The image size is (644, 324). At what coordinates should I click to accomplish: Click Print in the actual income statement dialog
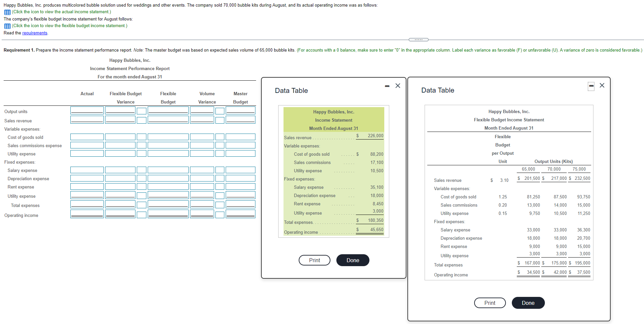[x=314, y=260]
